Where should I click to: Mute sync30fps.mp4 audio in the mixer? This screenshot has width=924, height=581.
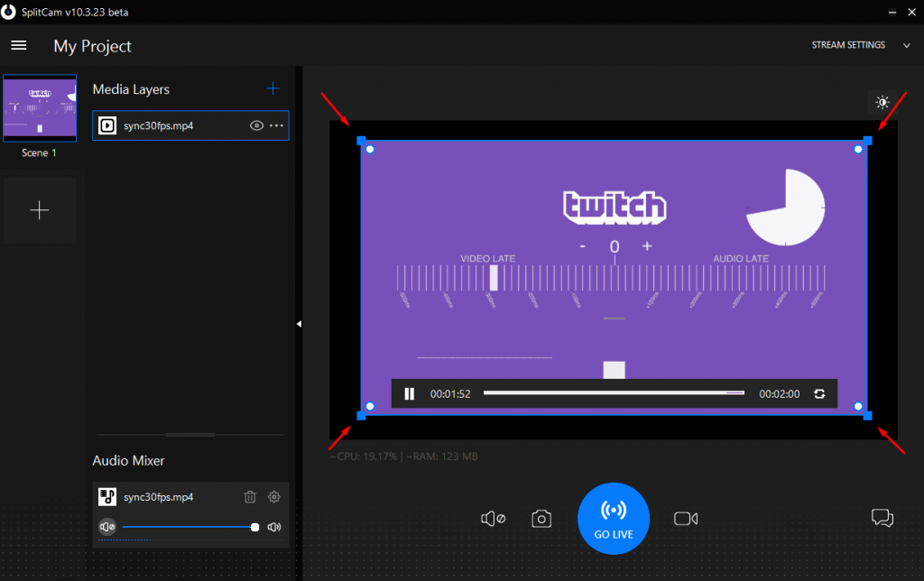coord(107,527)
